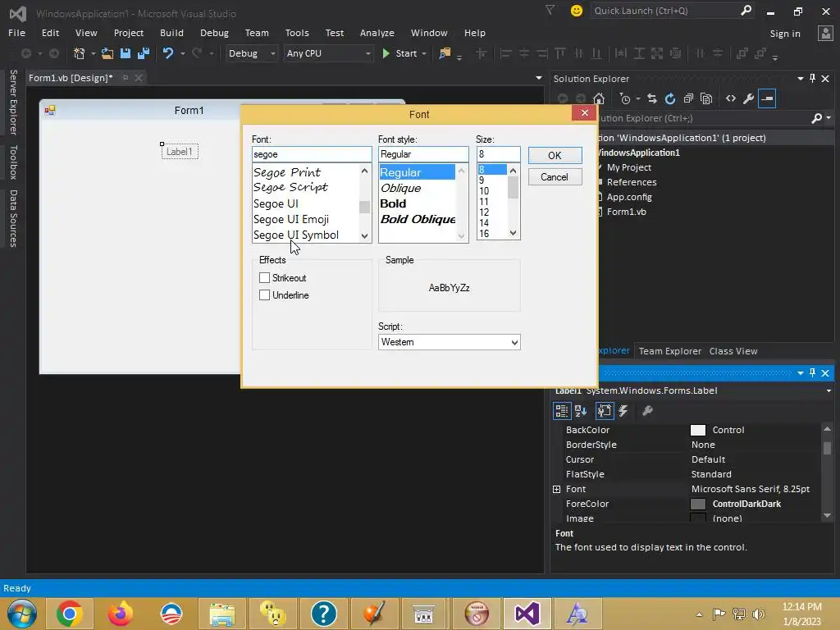
Task: Switch to Class View tab
Action: pyautogui.click(x=733, y=351)
